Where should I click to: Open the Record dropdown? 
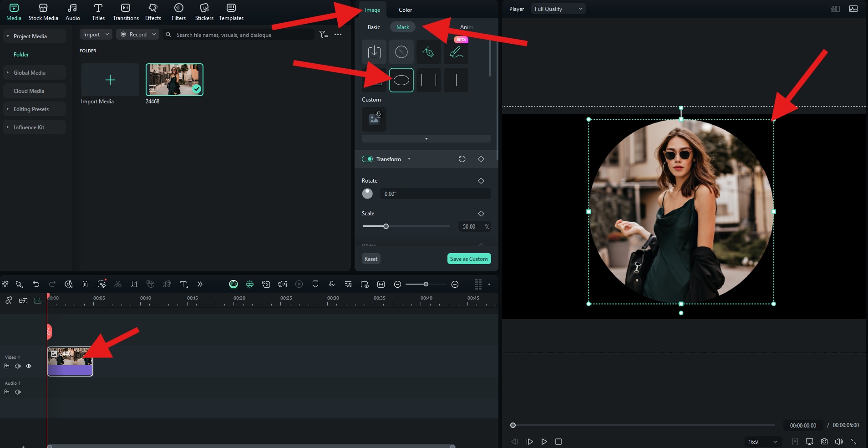pyautogui.click(x=137, y=35)
